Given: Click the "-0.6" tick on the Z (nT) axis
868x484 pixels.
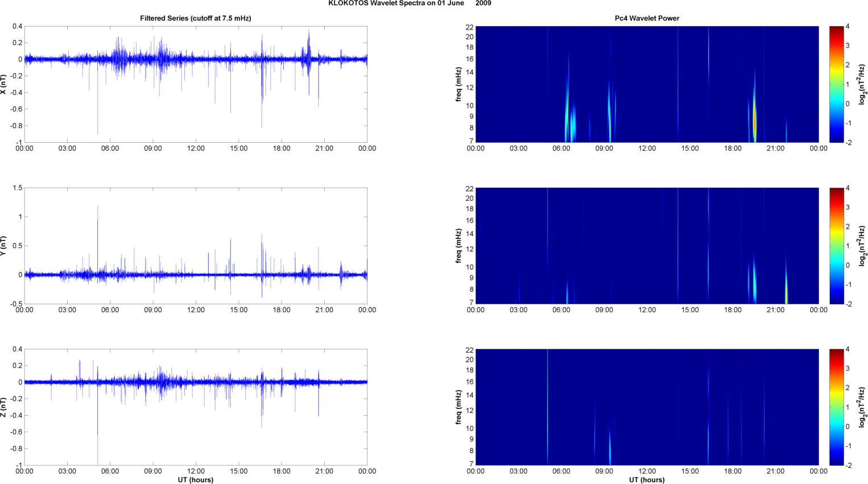Looking at the screenshot, I should tap(16, 432).
